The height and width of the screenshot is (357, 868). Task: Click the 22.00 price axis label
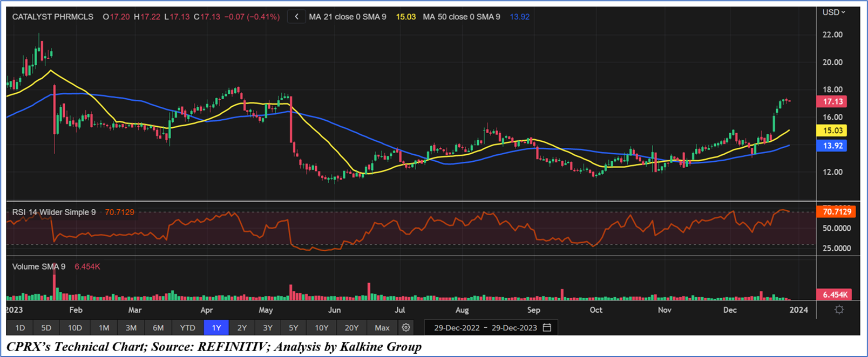(x=832, y=35)
